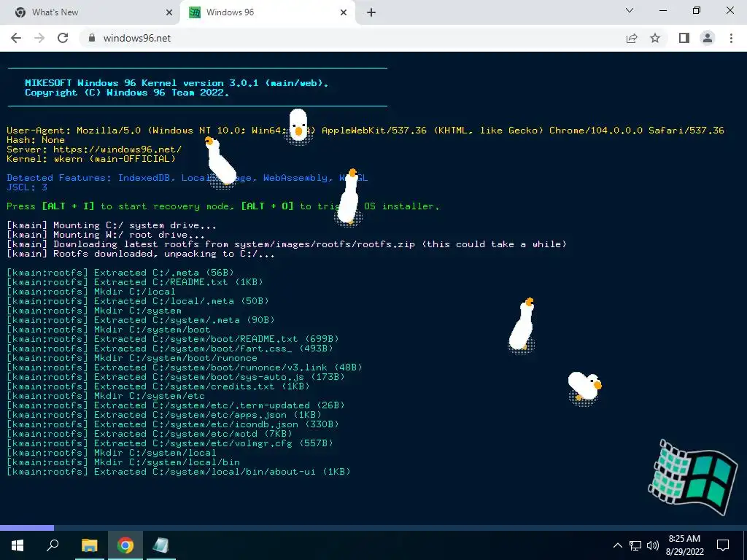Open Windows taskbar search

point(53,545)
